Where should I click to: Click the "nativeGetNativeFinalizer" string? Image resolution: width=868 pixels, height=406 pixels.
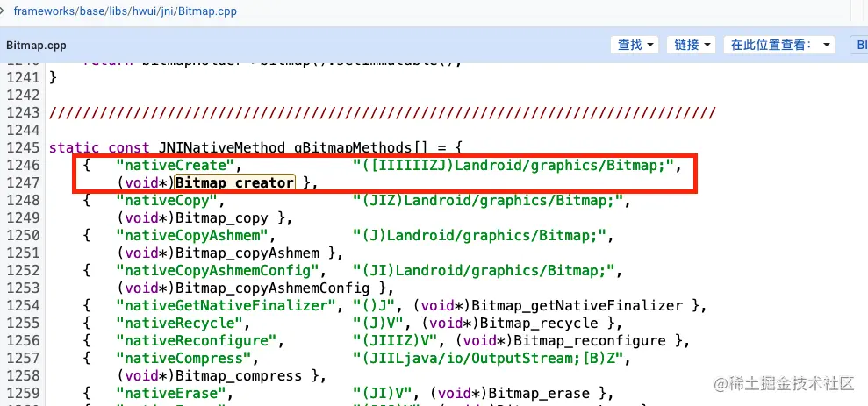[x=226, y=305]
